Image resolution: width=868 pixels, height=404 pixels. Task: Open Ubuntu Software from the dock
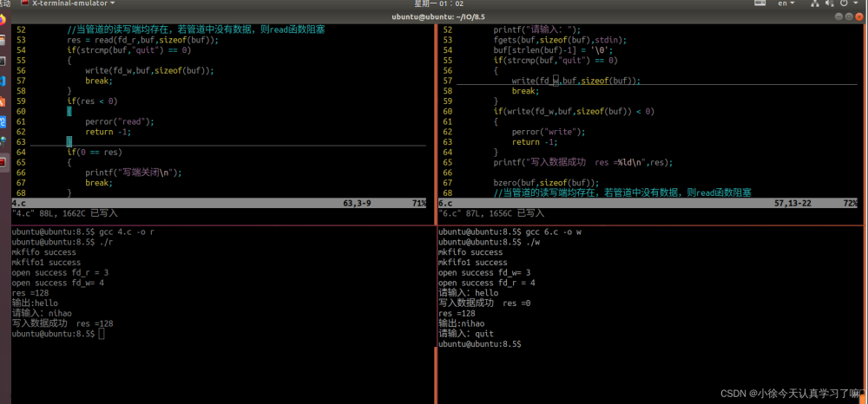(3, 101)
